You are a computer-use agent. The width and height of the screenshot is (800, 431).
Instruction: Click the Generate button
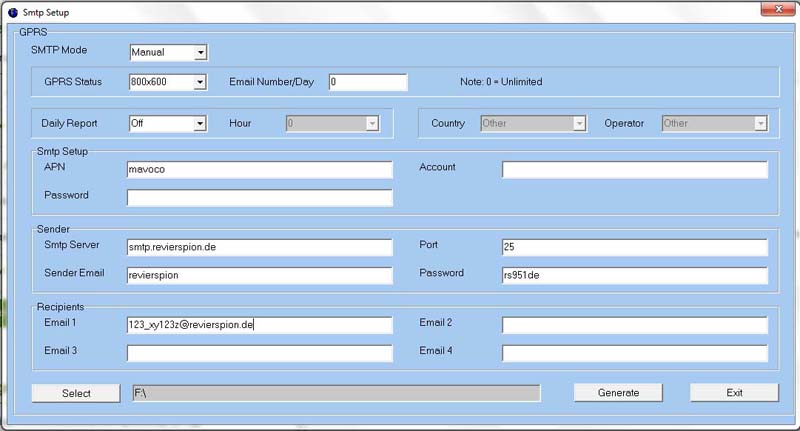pos(618,393)
